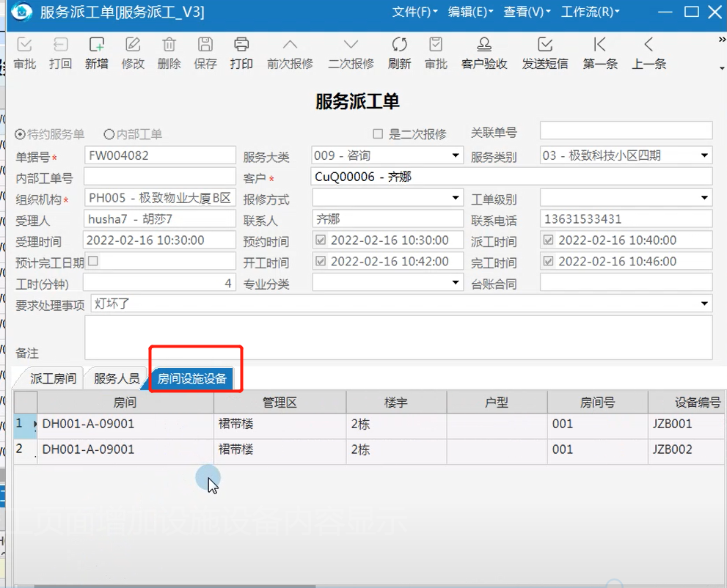Click the 备注 text area

[x=398, y=337]
